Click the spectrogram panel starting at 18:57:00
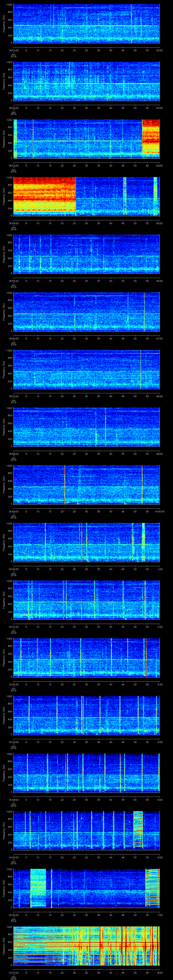Viewport: 173px width, 980px height. [x=86, y=369]
